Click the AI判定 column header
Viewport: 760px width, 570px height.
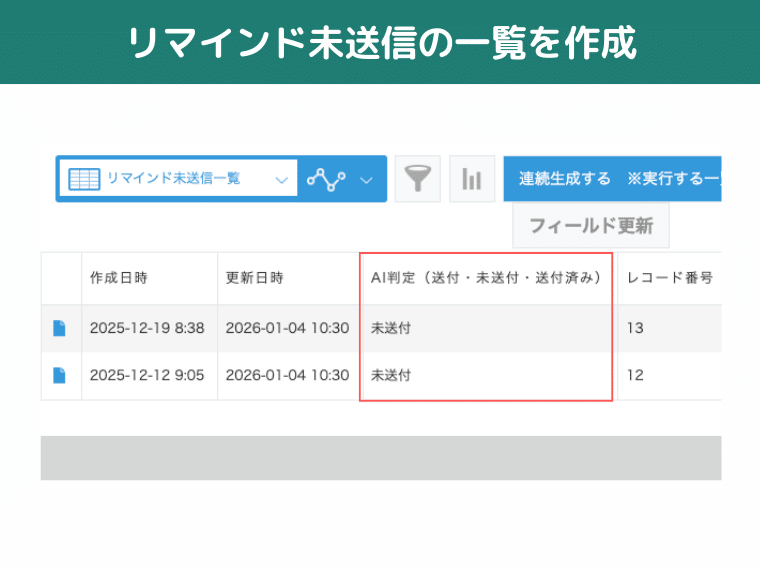[486, 278]
